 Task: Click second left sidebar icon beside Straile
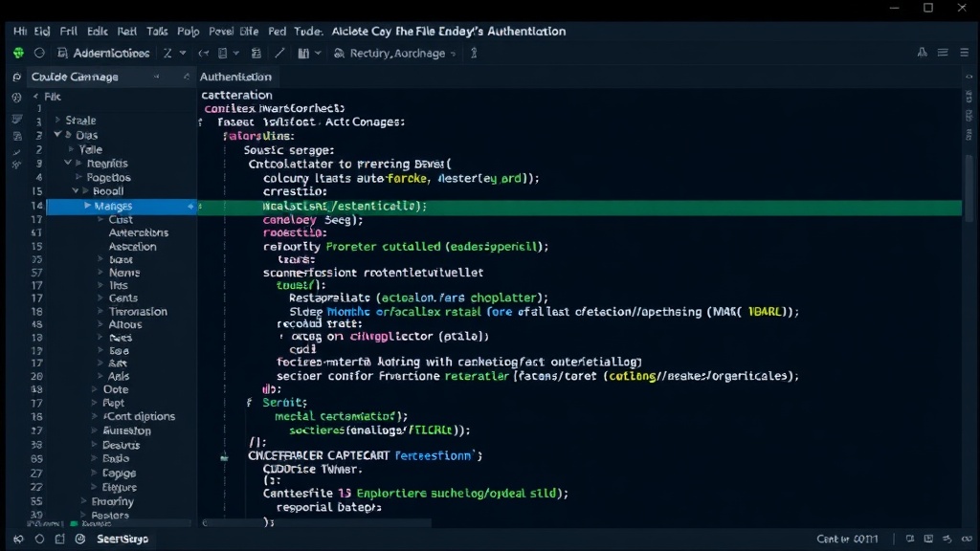point(17,119)
